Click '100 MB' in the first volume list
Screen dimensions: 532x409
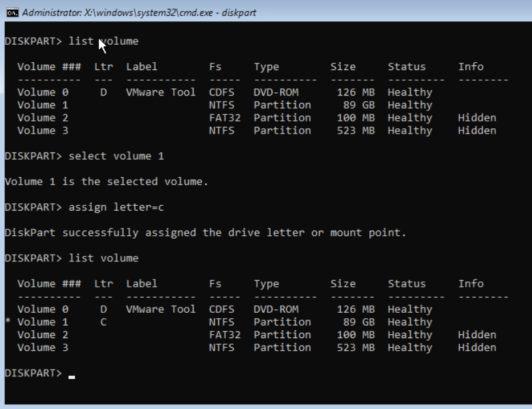tap(356, 118)
